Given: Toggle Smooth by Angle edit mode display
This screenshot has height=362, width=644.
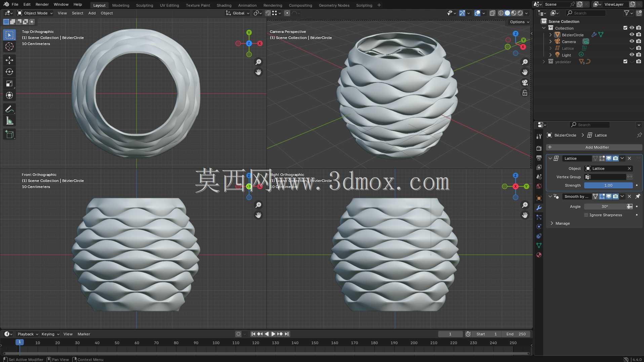Looking at the screenshot, I should [602, 196].
